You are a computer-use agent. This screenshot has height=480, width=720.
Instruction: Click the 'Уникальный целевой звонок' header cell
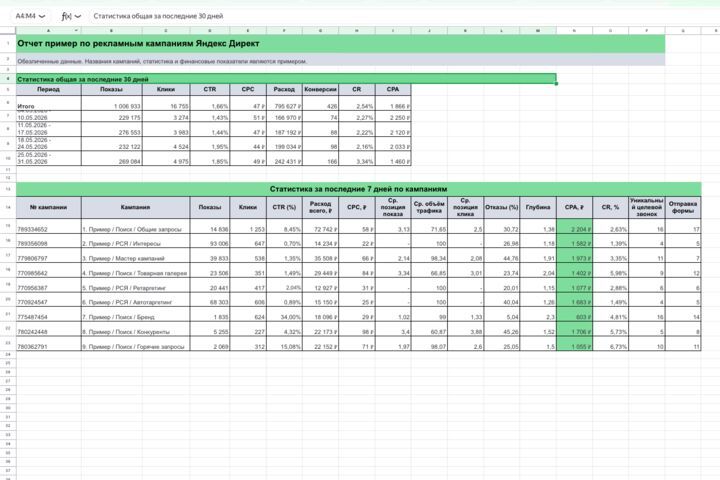tap(647, 207)
